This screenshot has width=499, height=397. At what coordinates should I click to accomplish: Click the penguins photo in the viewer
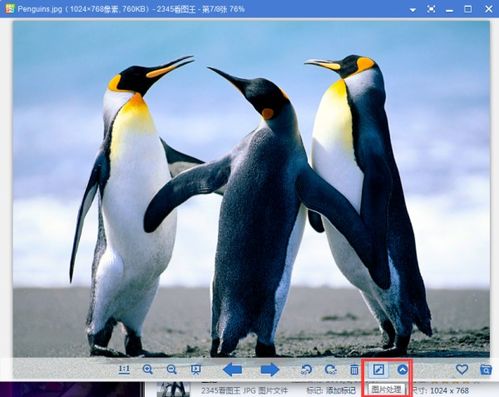point(251,189)
